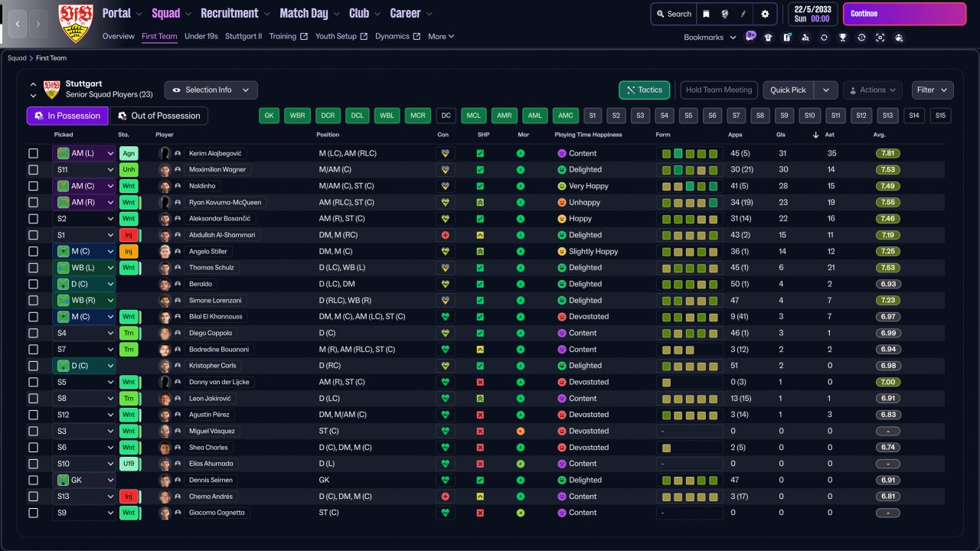Expand the Selection Info dropdown
Image resolution: width=980 pixels, height=551 pixels.
click(211, 90)
